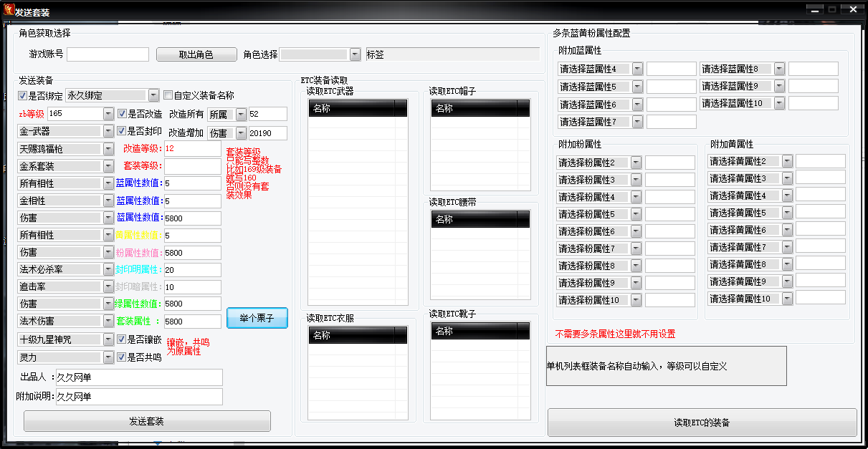This screenshot has height=449, width=868.
Task: Toggle the 是否镶嵌 checkbox
Action: (x=122, y=339)
